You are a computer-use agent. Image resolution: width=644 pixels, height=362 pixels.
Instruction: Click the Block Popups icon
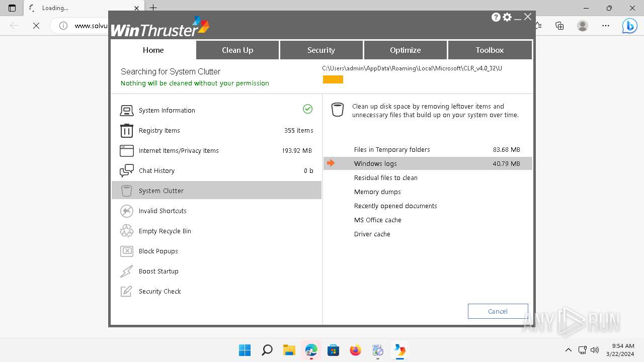127,251
